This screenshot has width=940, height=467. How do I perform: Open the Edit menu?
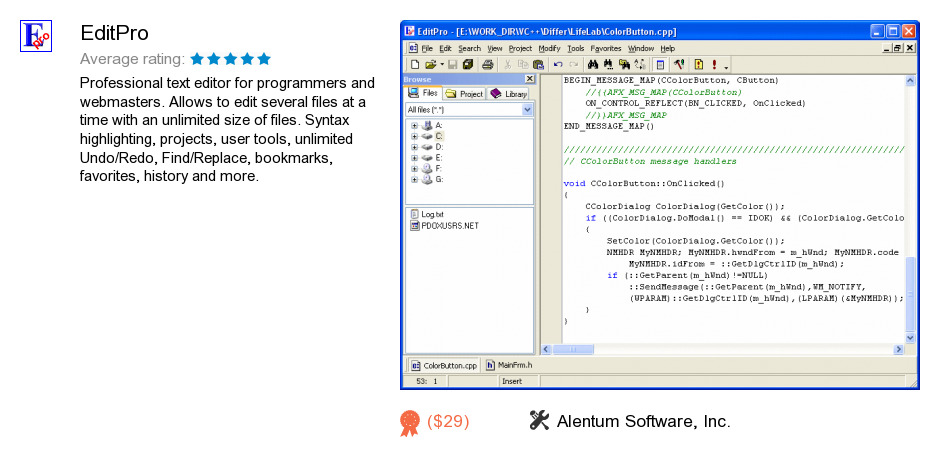click(x=445, y=49)
